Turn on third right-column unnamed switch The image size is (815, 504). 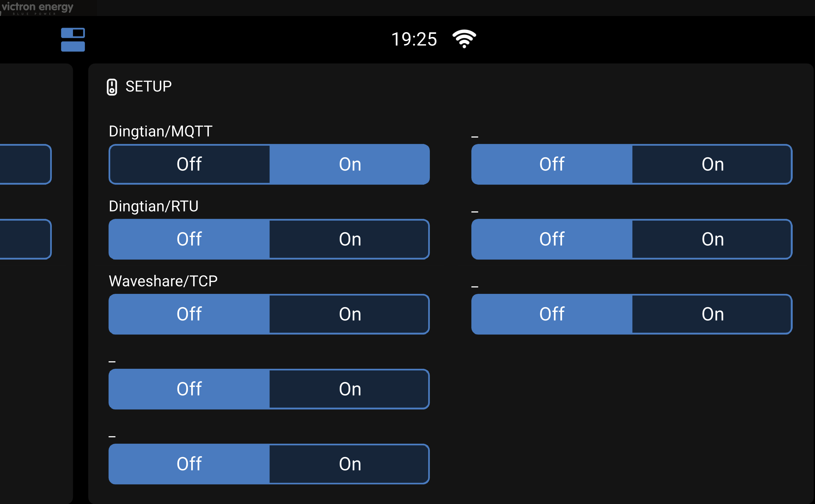coord(712,314)
